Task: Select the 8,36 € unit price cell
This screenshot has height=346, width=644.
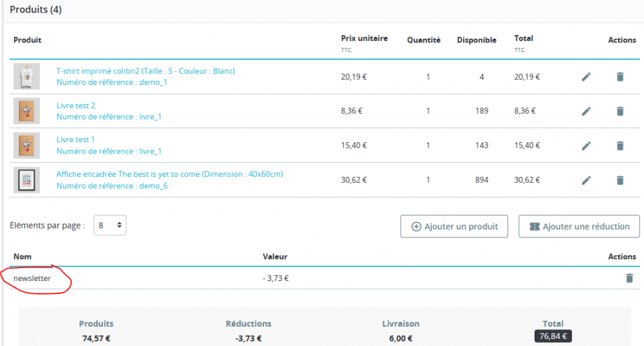Action: [x=352, y=111]
